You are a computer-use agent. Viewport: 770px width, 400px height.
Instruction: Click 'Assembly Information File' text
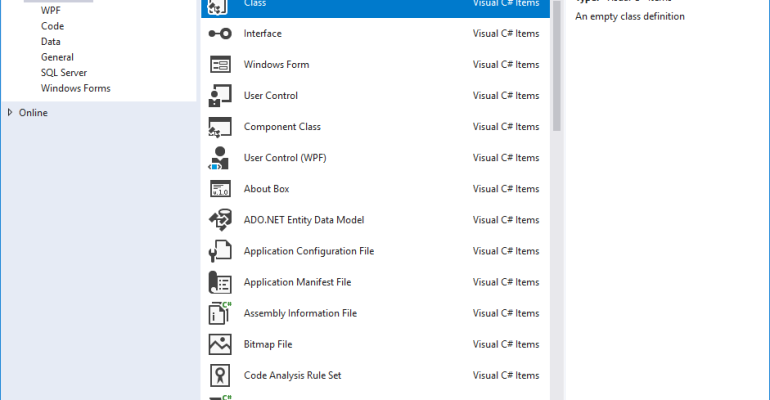[x=300, y=313]
